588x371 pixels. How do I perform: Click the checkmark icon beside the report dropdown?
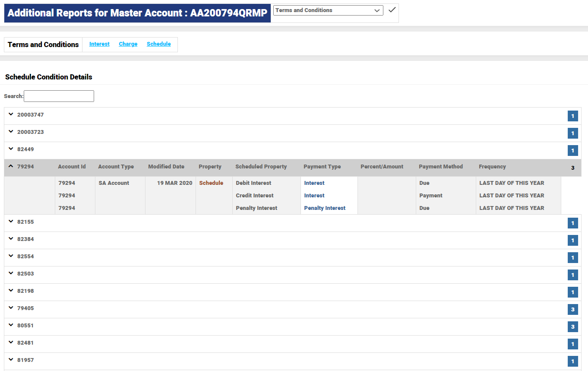coord(392,10)
